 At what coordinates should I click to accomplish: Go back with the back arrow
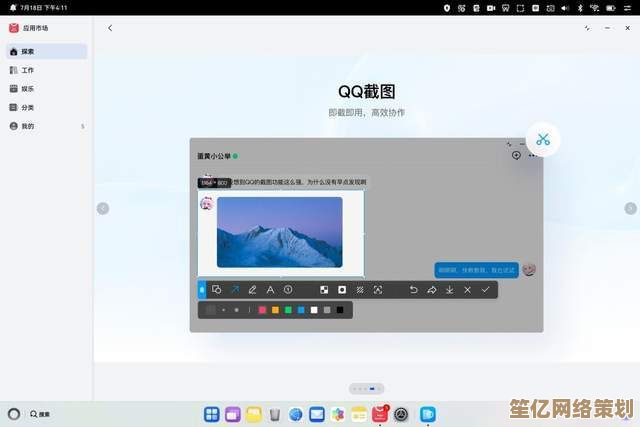[x=110, y=28]
